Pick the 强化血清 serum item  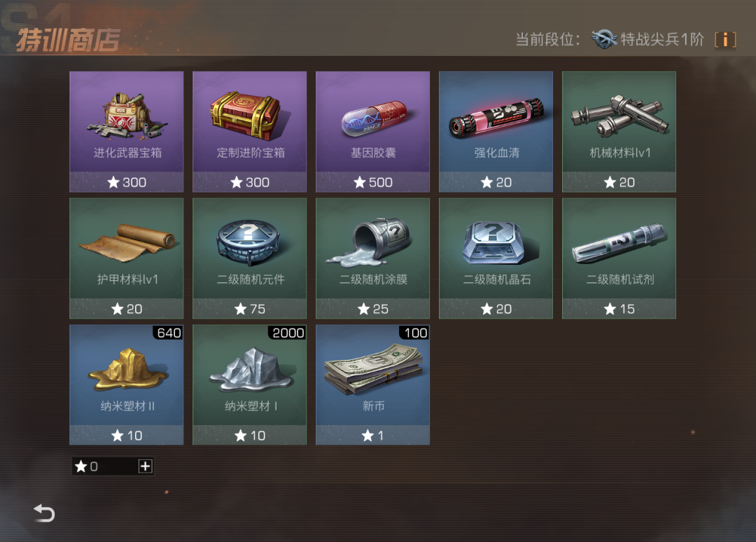pyautogui.click(x=496, y=132)
